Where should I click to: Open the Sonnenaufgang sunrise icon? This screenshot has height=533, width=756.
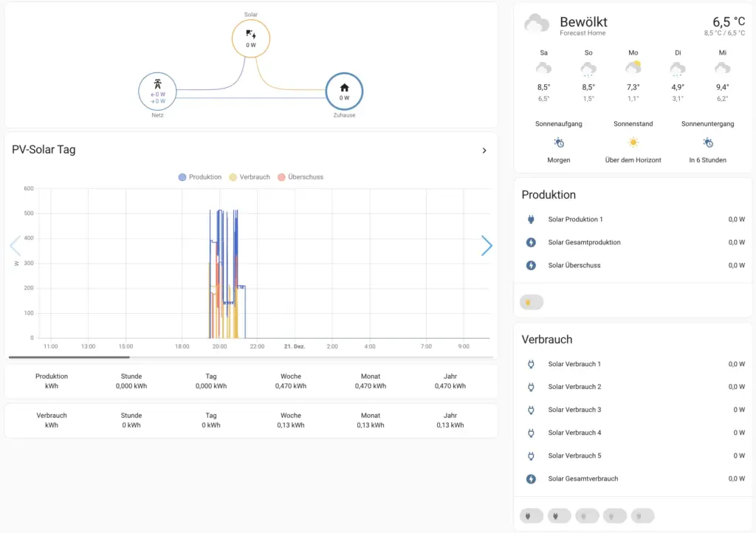tap(559, 143)
